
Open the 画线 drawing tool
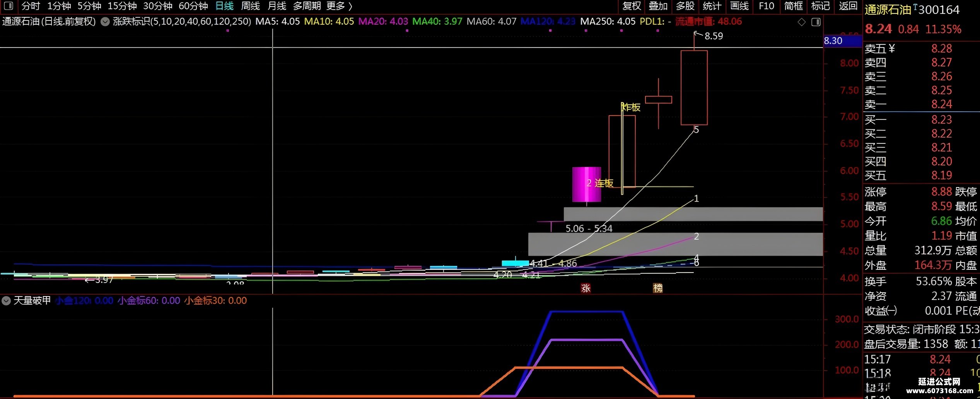(739, 6)
